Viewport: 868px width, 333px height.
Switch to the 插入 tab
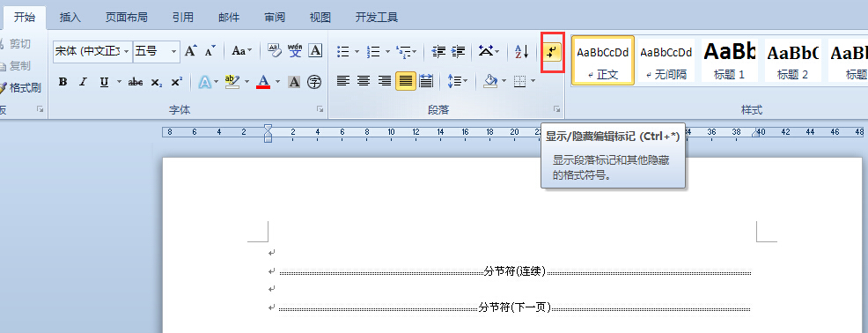point(70,17)
